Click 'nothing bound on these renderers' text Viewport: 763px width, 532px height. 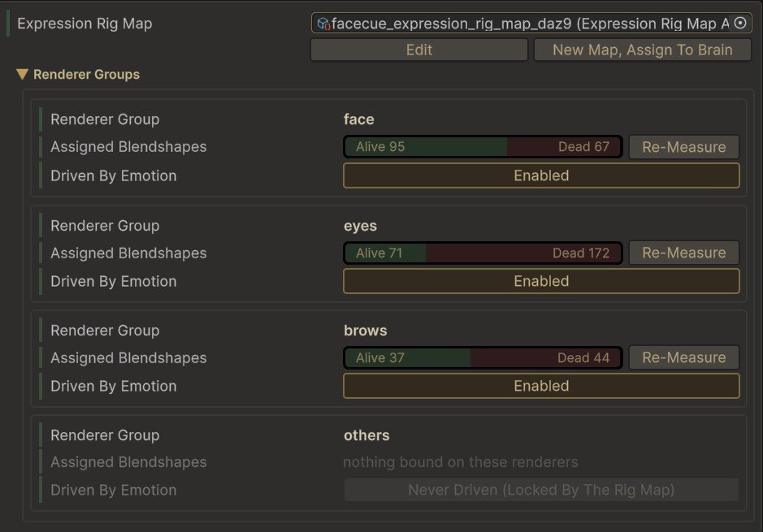[x=461, y=462]
